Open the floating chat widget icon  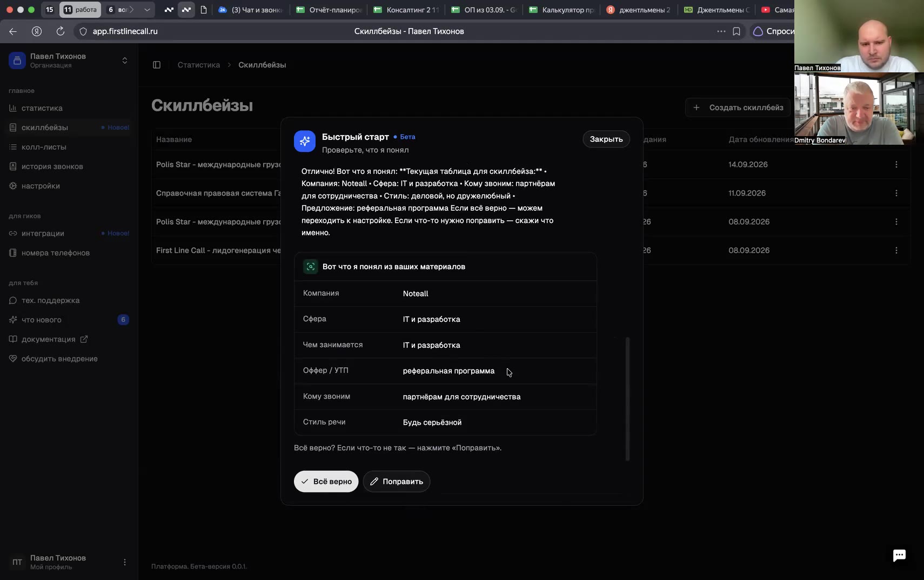coord(899,555)
